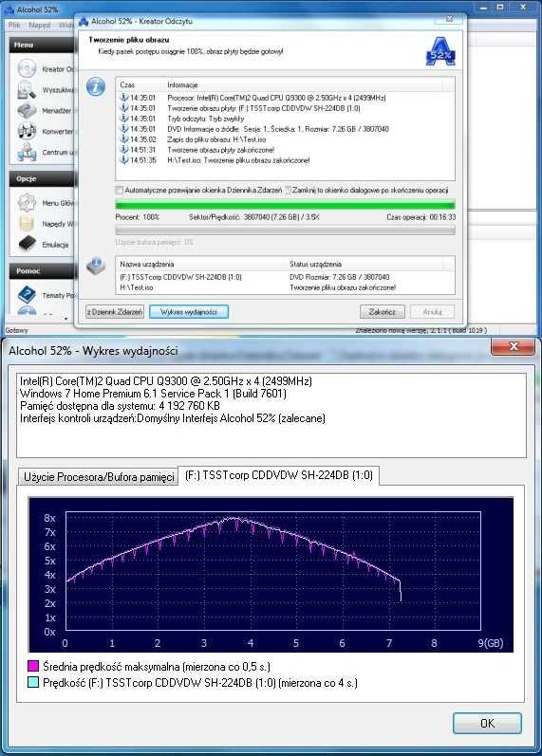Open the Plik menu in main window
The image size is (542, 756).
14,25
